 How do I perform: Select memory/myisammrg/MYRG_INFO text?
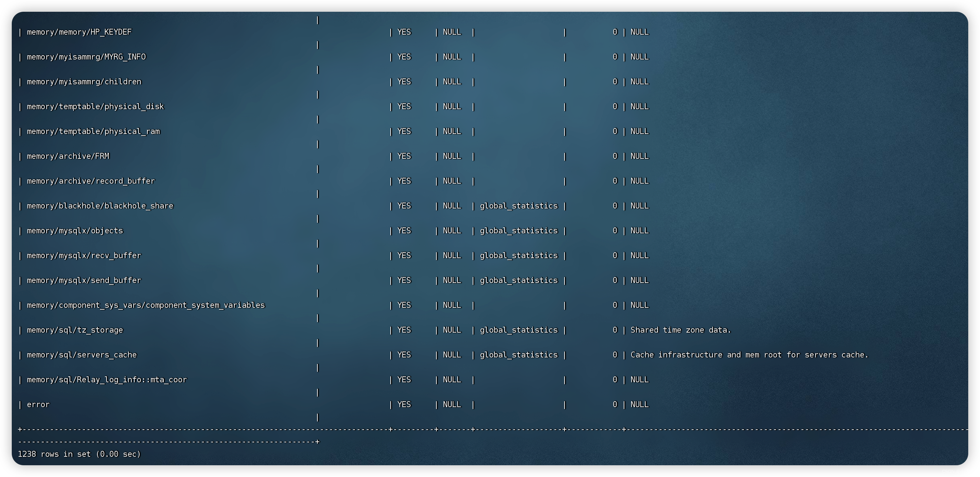[86, 57]
